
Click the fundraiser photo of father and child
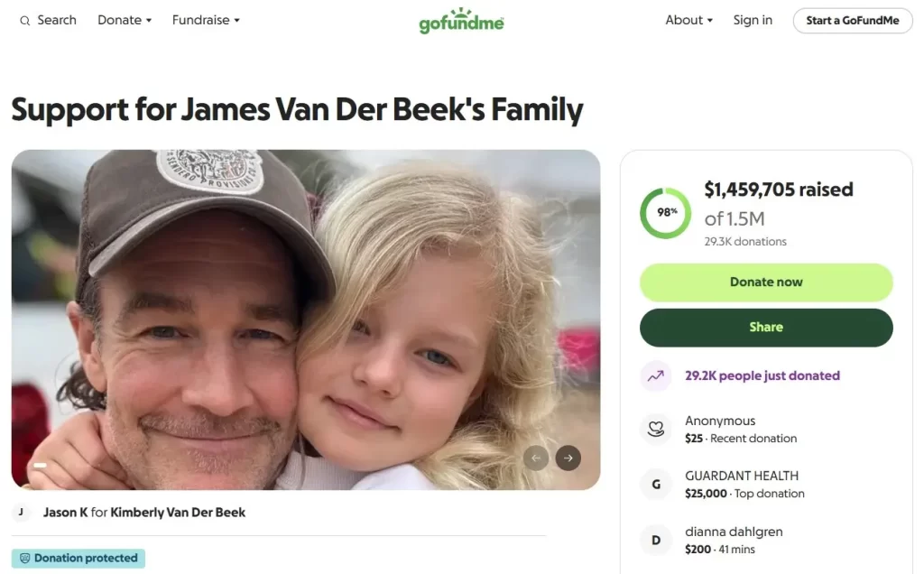tap(305, 319)
